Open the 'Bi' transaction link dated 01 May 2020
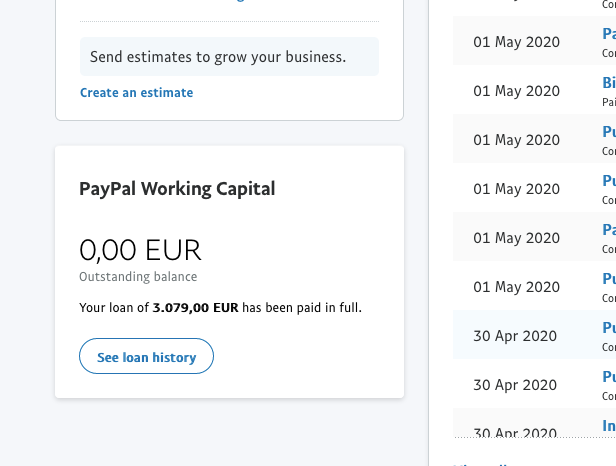Screen dimensions: 616x466 click(609, 83)
